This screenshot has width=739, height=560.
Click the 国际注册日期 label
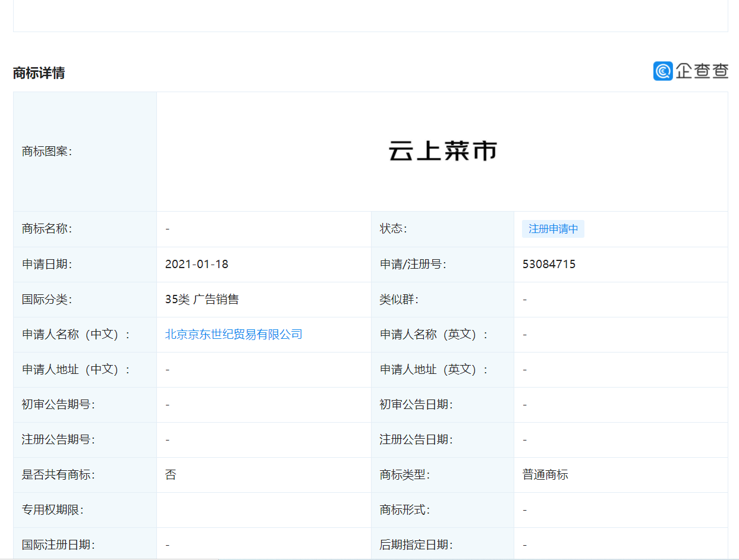coord(58,545)
